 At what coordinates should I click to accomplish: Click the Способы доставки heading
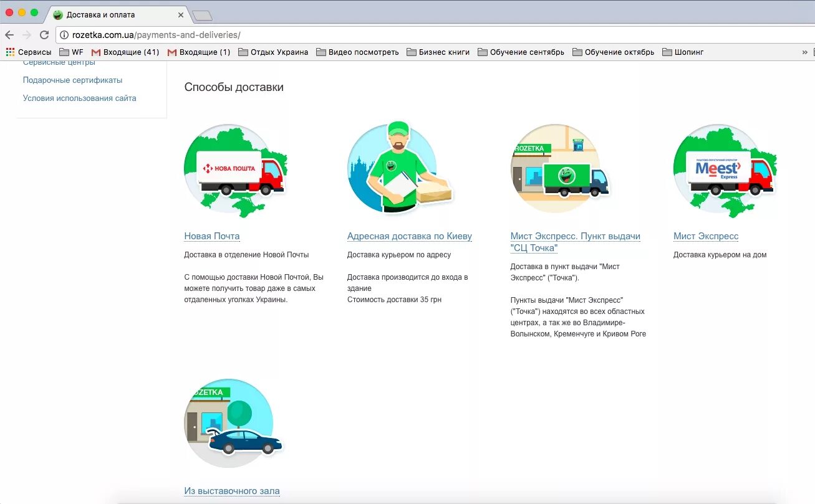[x=234, y=87]
